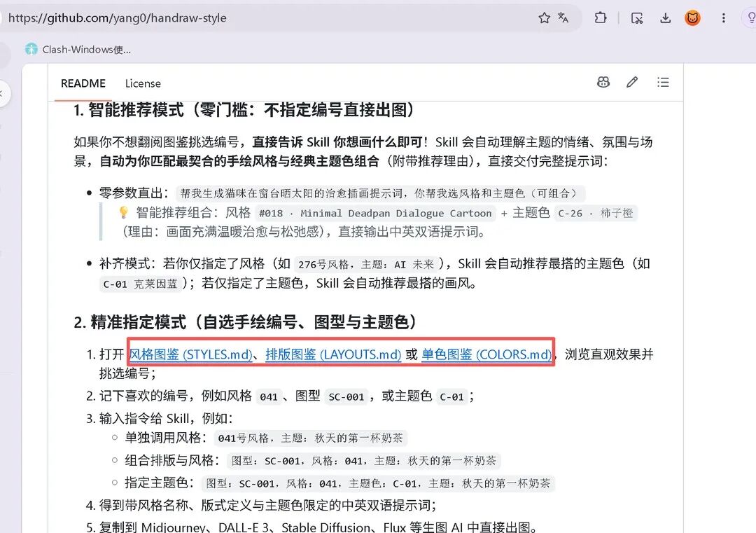The image size is (756, 533).
Task: Open the browser three-dot menu
Action: point(723,18)
